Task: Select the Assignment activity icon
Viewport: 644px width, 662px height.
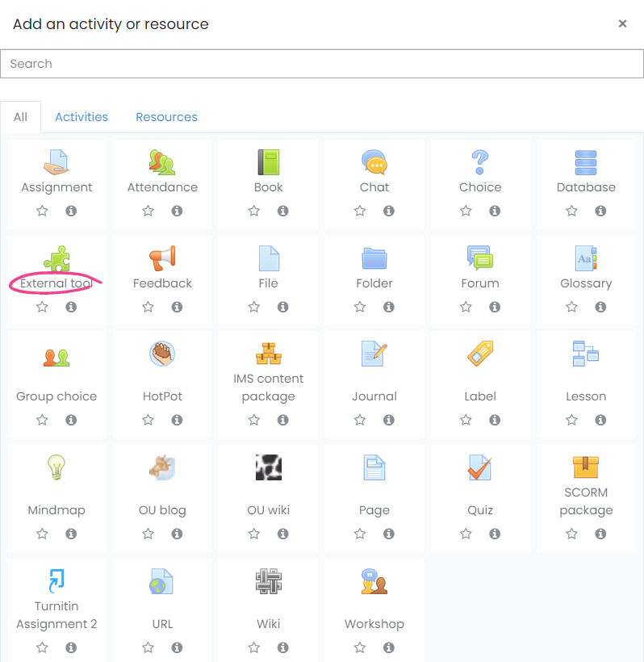Action: point(56,162)
